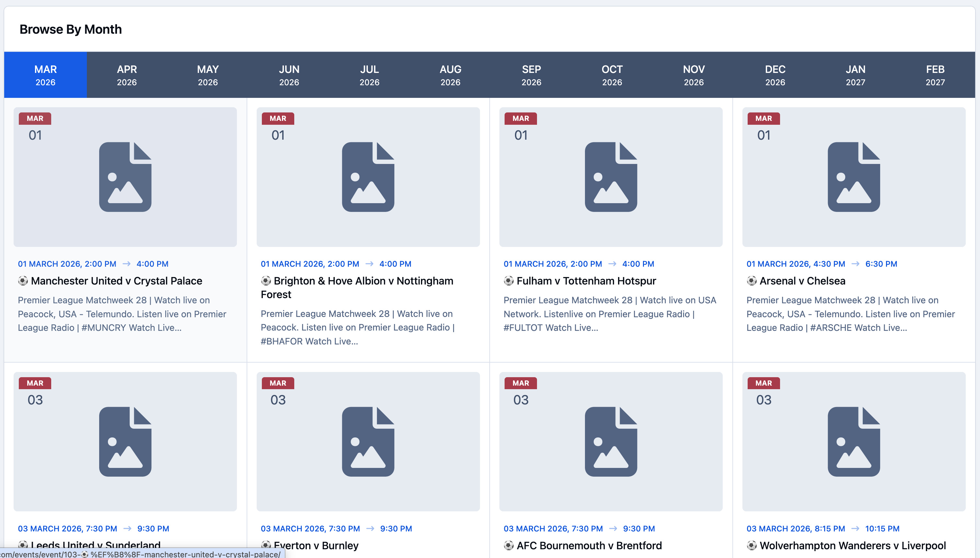Screen dimensions: 980x558
Task: Select the MAR 2026 month tab
Action: tap(45, 75)
